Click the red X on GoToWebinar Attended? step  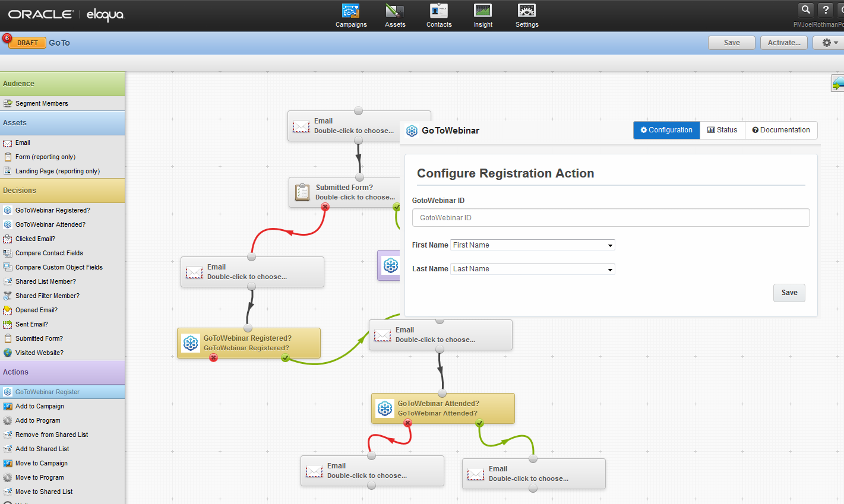[x=407, y=423]
